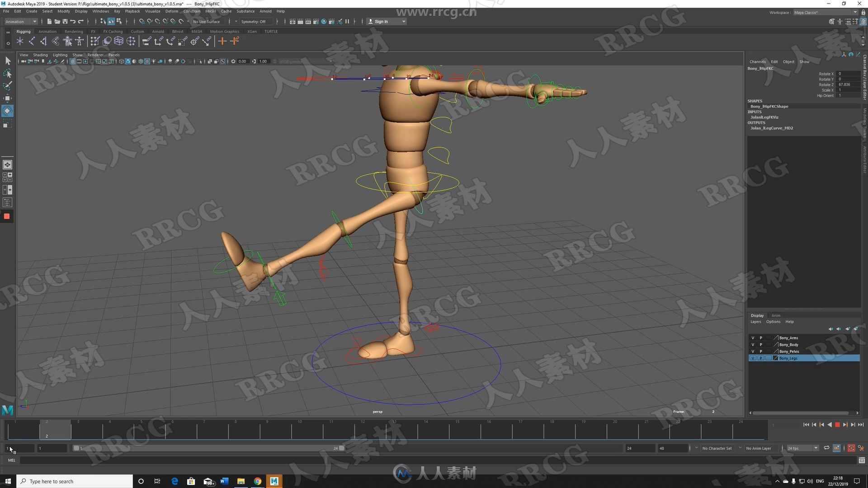868x488 pixels.
Task: Toggle visibility V of Bony_Pelvis layer
Action: [753, 351]
